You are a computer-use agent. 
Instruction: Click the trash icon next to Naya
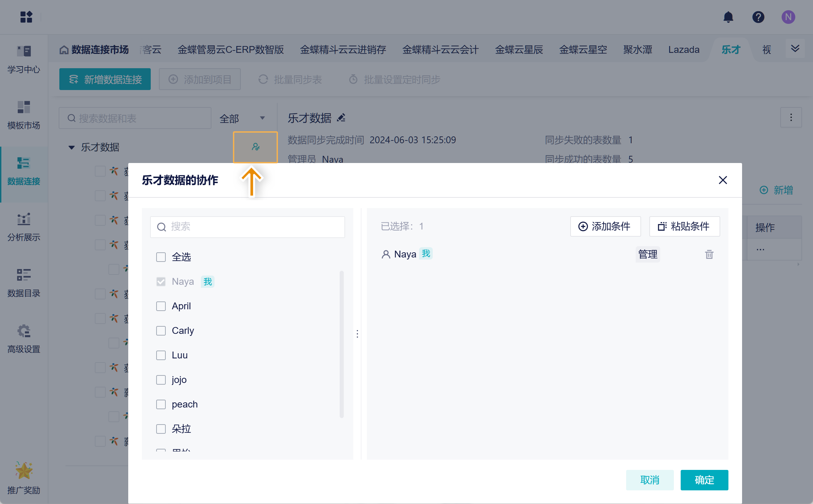coord(709,254)
